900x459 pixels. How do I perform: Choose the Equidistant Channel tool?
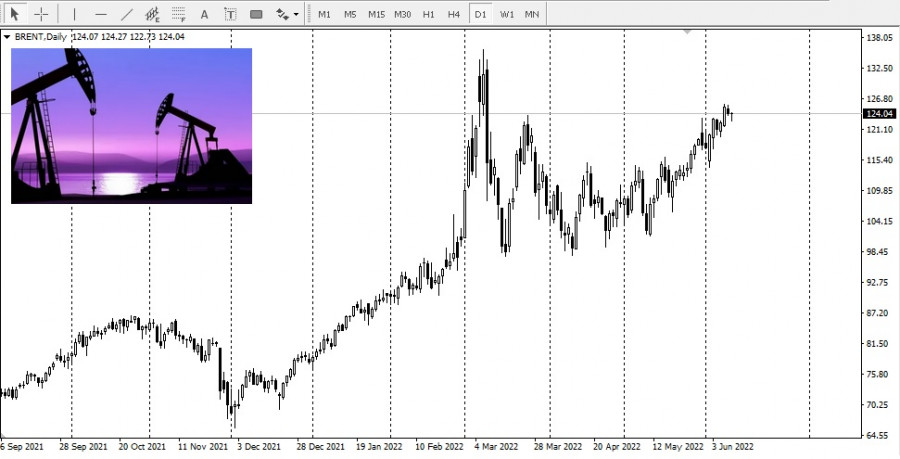152,14
